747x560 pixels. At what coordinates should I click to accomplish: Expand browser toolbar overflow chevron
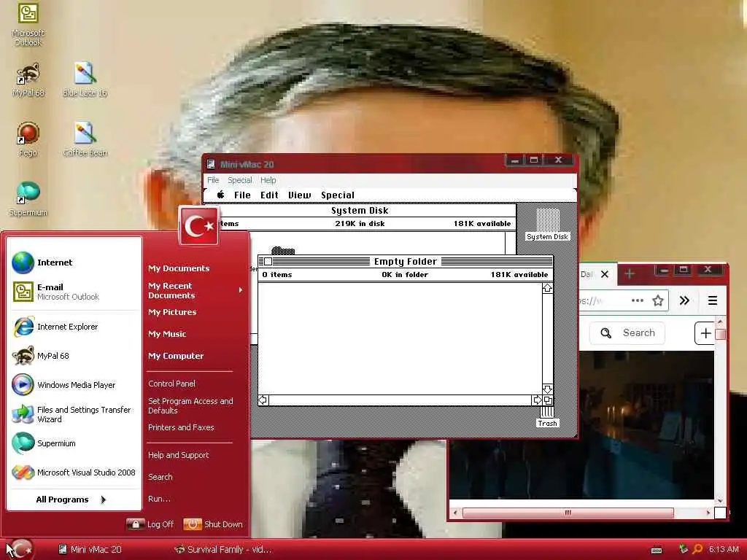click(684, 300)
